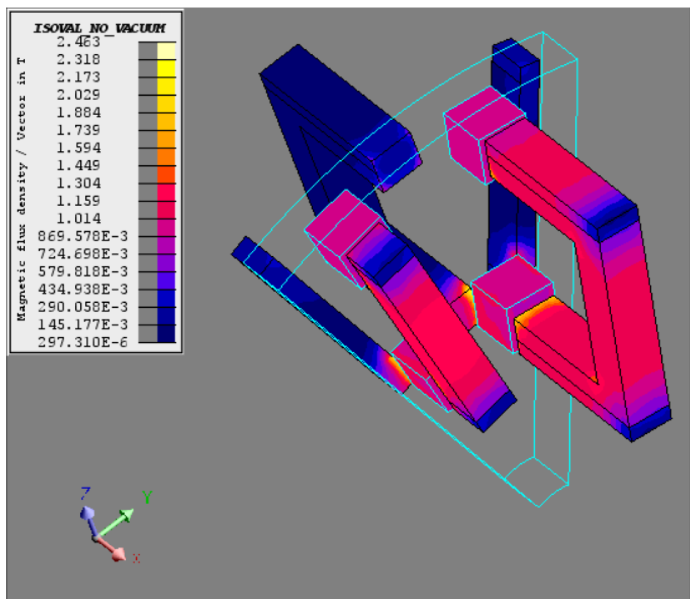Select the ISOVAL_NO_VACUUM legend title
This screenshot has width=700, height=609.
tap(99, 29)
